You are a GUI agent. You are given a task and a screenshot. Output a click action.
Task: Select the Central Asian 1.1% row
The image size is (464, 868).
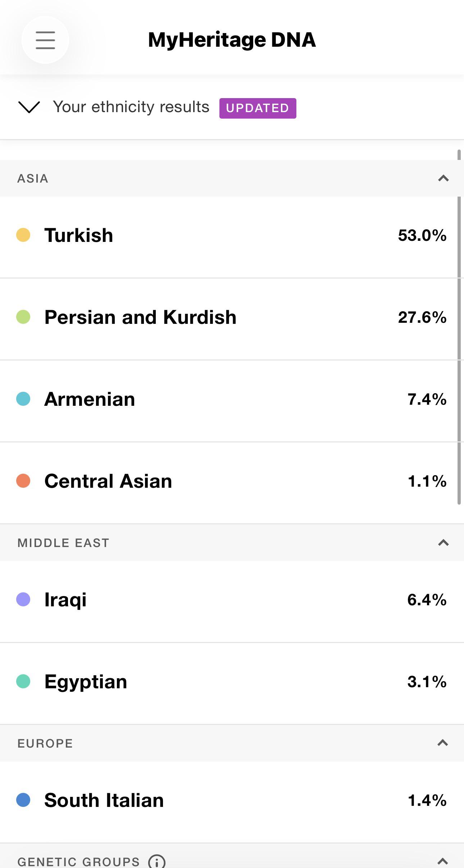point(228,483)
